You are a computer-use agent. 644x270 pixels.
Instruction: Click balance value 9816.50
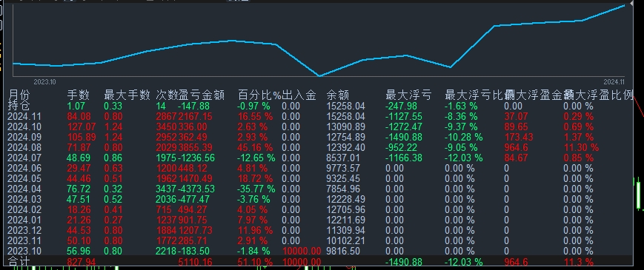click(343, 252)
